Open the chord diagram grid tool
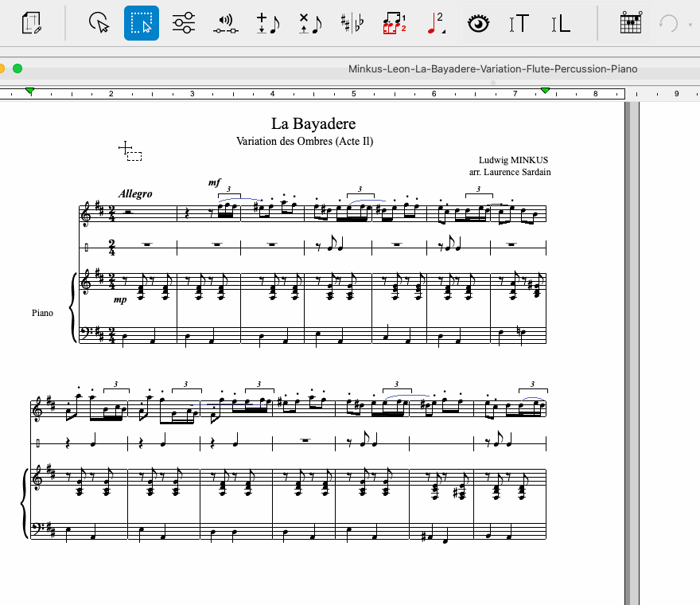 tap(631, 23)
